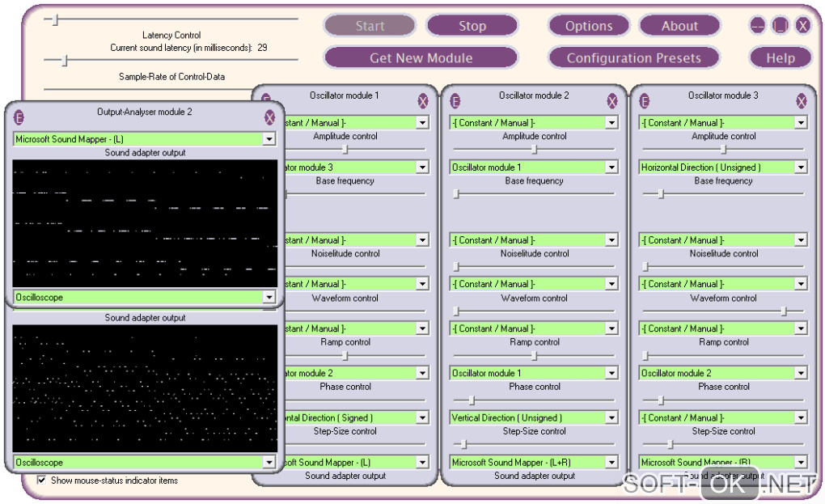Click Oscillator module 3 Step-Size control slider
Image resolution: width=825 pixels, height=504 pixels.
click(670, 445)
